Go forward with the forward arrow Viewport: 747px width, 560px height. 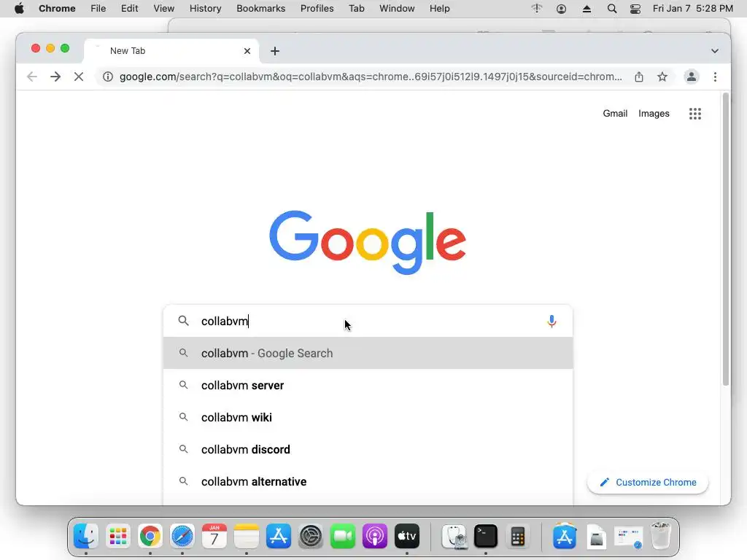tap(55, 77)
